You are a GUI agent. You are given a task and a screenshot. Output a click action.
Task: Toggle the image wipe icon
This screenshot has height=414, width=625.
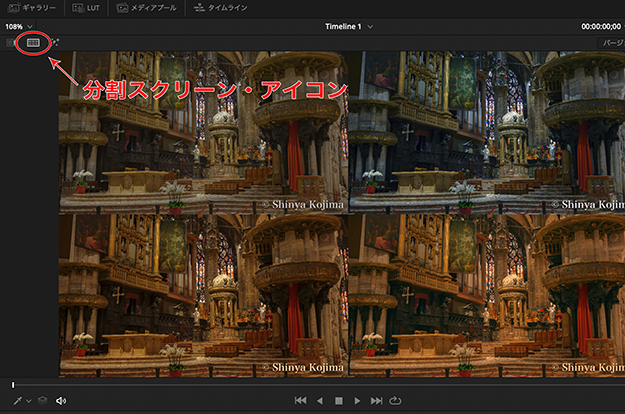12,43
